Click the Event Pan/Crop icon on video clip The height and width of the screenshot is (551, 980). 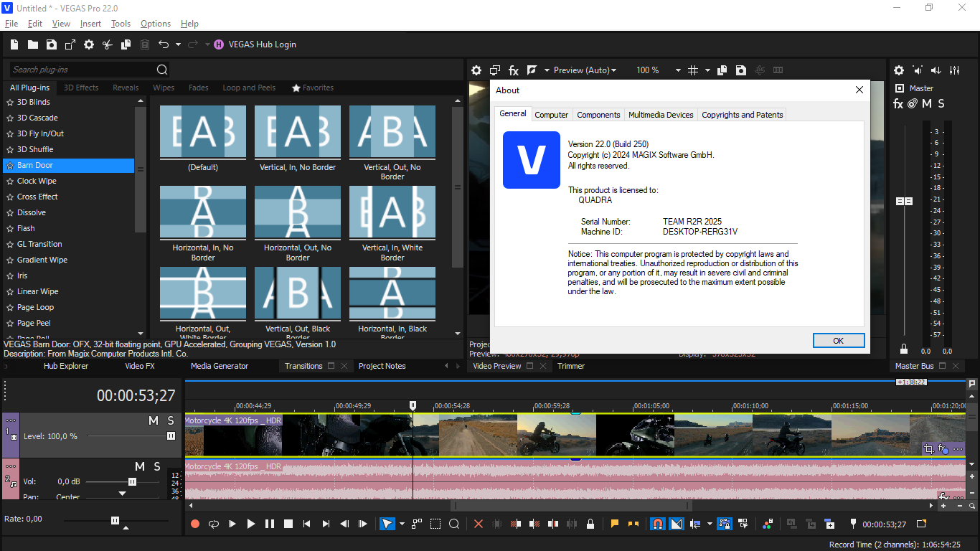pyautogui.click(x=929, y=449)
